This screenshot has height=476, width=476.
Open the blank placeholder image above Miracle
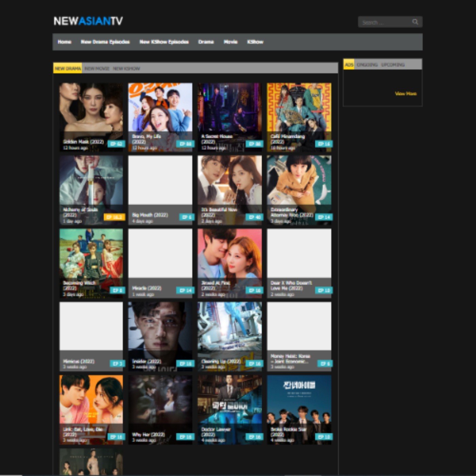click(x=160, y=253)
